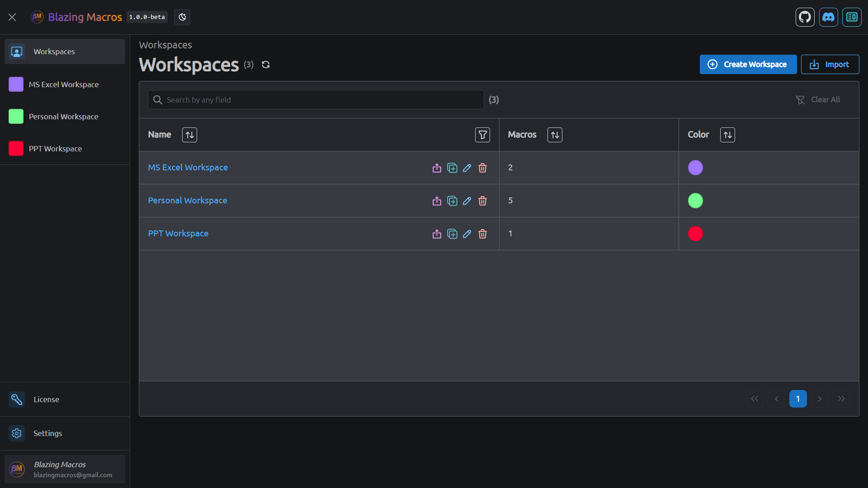
Task: Refresh the workspaces list
Action: [266, 65]
